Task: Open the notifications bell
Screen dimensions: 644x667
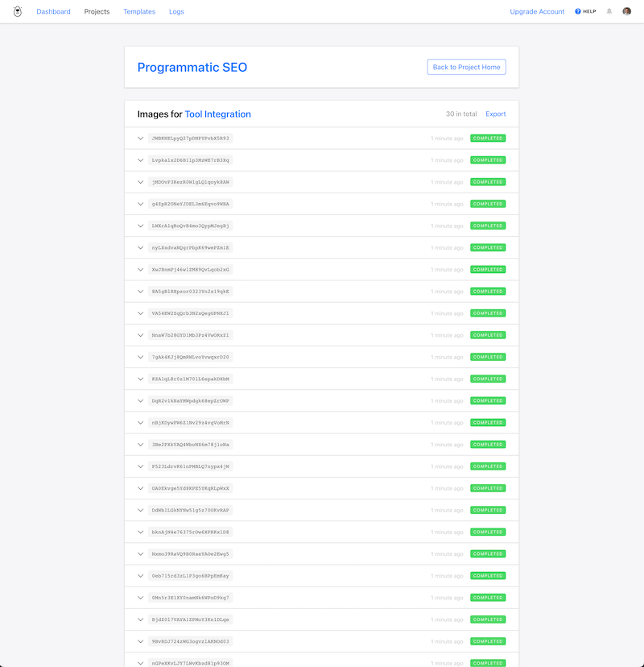Action: (x=609, y=11)
